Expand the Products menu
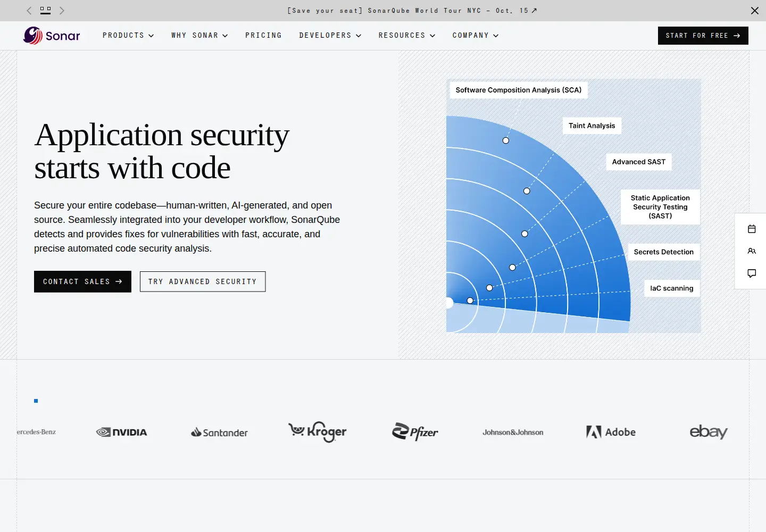This screenshot has width=766, height=532. coord(128,36)
